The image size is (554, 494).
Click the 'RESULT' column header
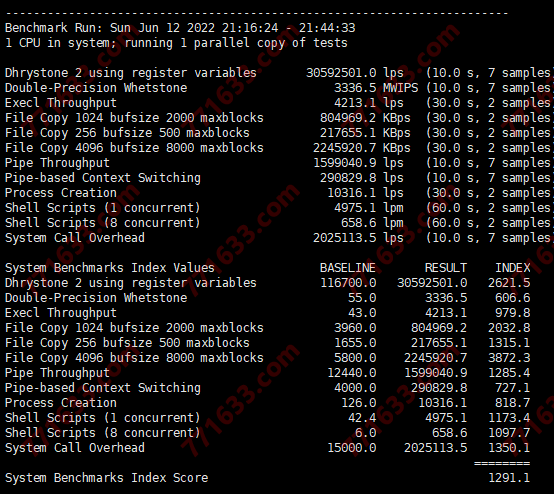(446, 268)
